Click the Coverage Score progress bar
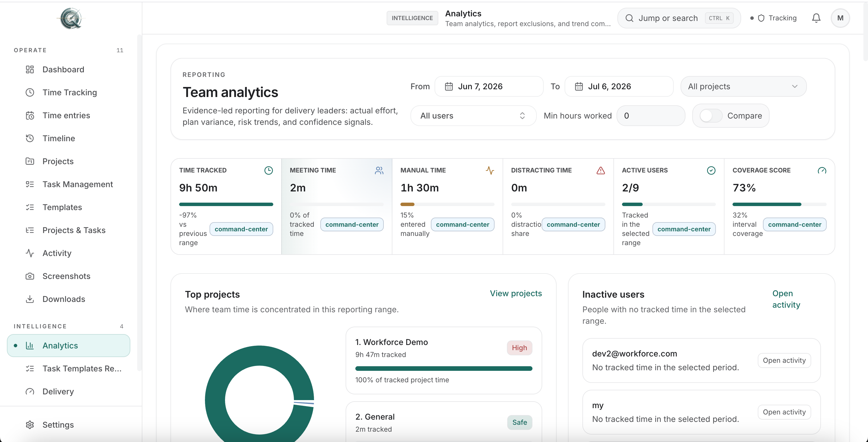The image size is (868, 442). click(x=779, y=204)
